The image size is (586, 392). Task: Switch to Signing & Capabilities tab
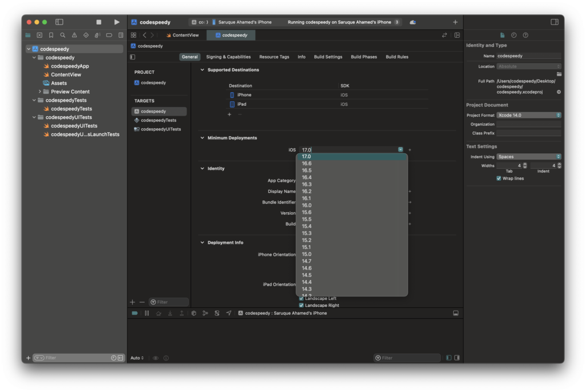tap(228, 57)
